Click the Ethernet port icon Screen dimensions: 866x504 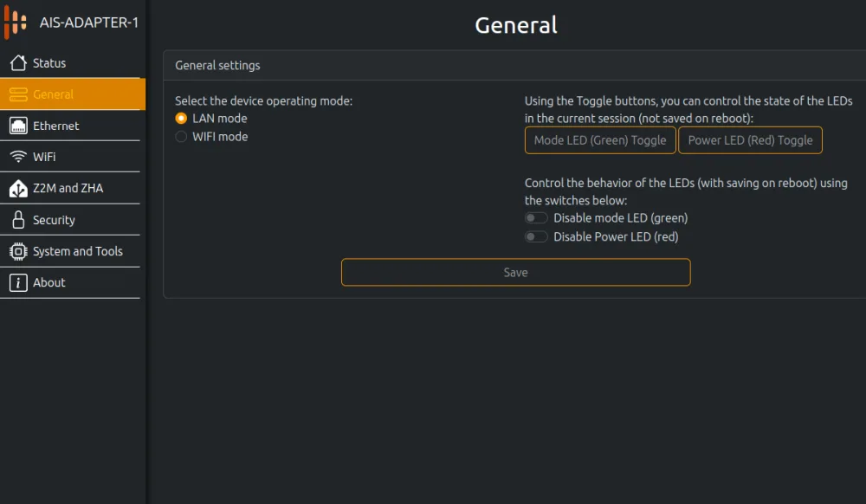click(18, 126)
